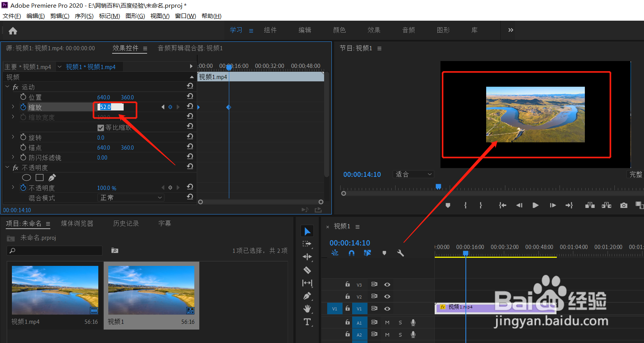
Task: Pick the Track Select Forward tool
Action: 307,244
